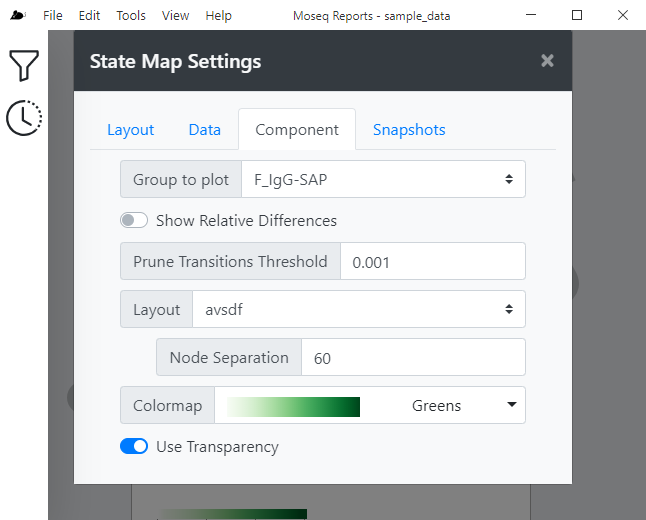This screenshot has width=646, height=520.
Task: Open the Tools menu
Action: [x=131, y=16]
